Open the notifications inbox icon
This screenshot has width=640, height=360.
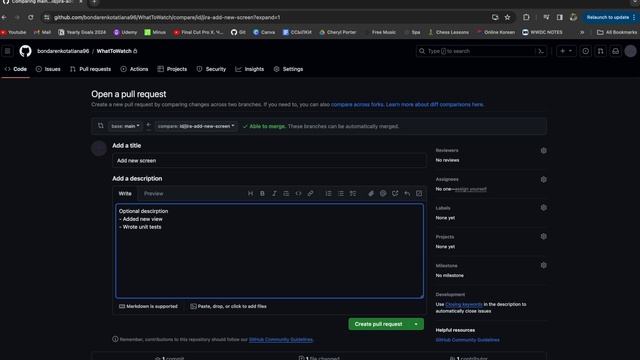click(x=615, y=51)
